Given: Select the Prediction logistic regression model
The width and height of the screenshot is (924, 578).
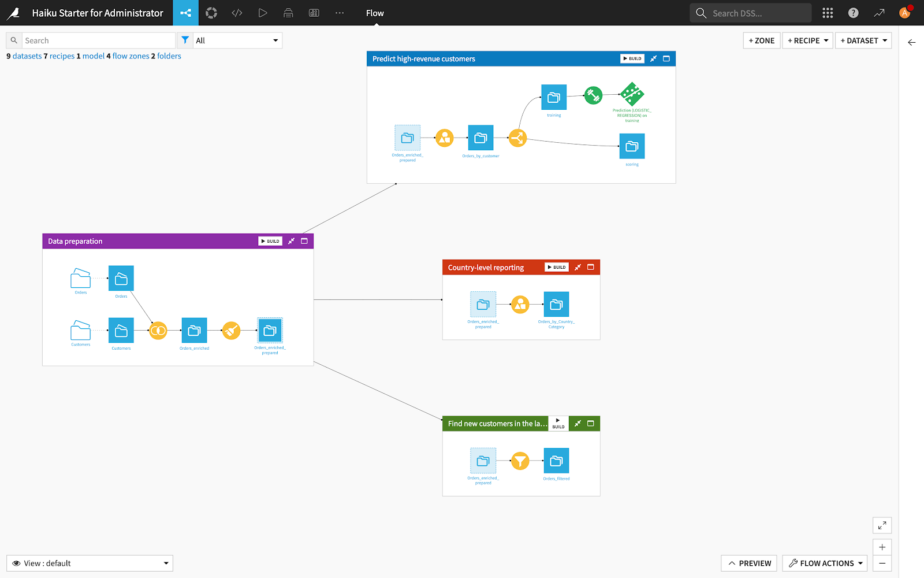Looking at the screenshot, I should coord(632,94).
